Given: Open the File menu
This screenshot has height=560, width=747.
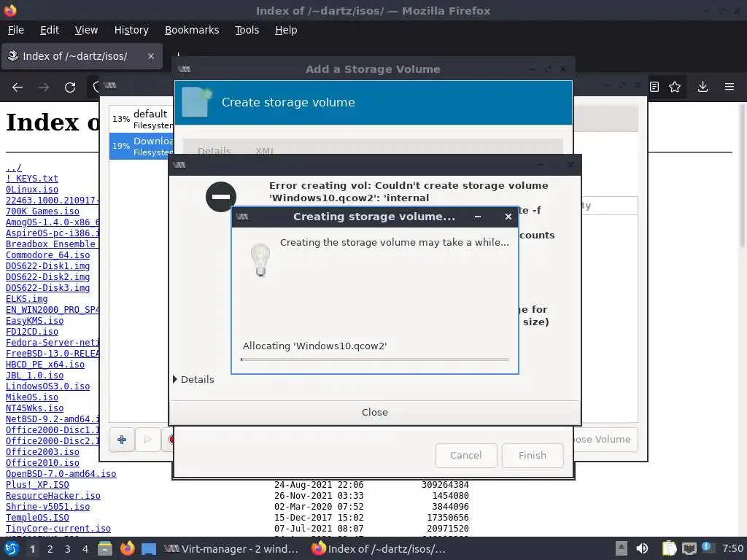Looking at the screenshot, I should (x=16, y=30).
